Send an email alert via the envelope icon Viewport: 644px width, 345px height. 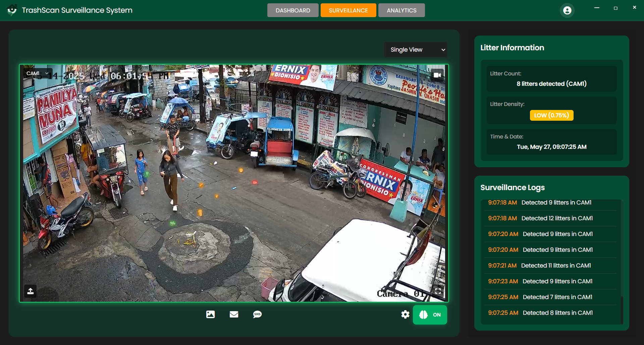(234, 314)
